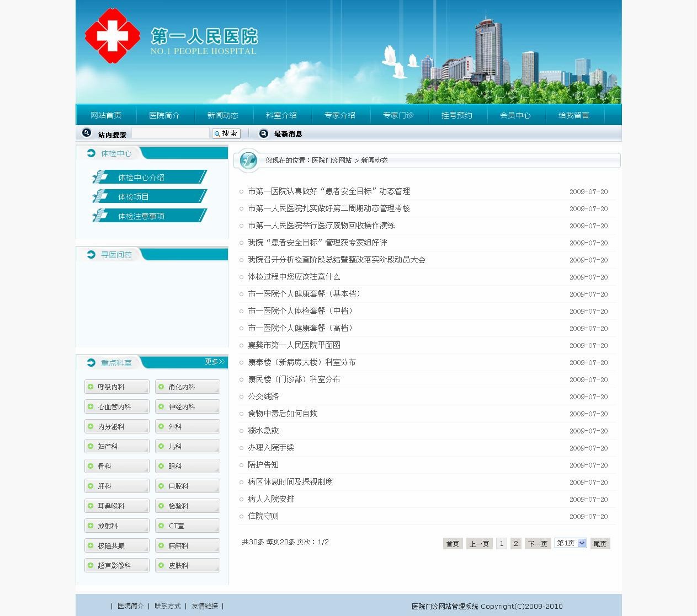Click the green bullet on 呼吸内科 button
Screen dimensions: 697x616
(x=91, y=387)
